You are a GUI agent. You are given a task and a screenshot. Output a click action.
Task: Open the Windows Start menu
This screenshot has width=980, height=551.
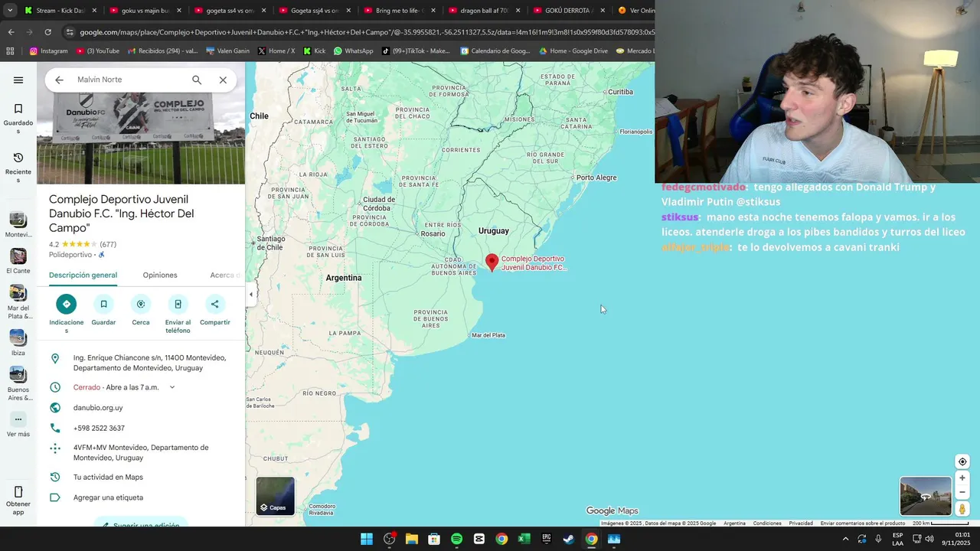click(367, 539)
